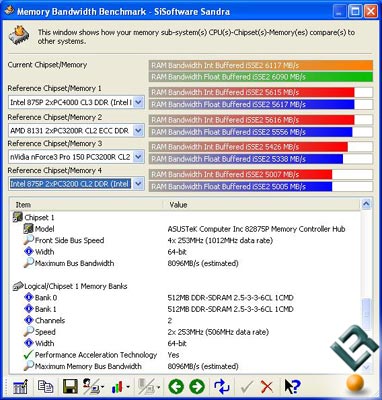The height and width of the screenshot is (400, 382).
Task: Go back with the green left arrow
Action: 176,387
